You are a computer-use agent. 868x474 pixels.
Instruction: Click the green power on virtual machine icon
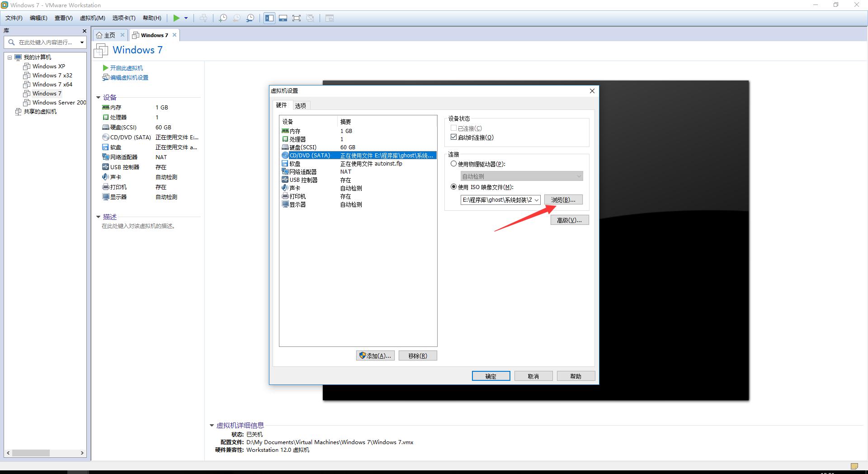click(x=176, y=18)
